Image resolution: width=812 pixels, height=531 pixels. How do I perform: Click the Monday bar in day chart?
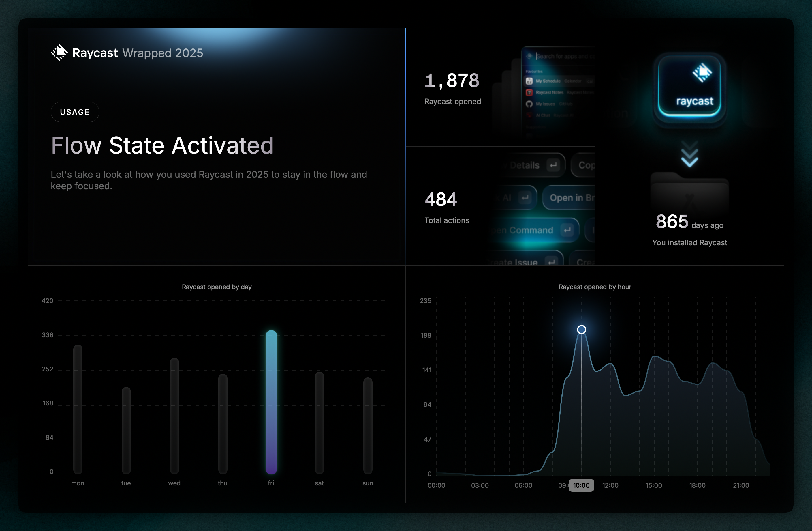pos(78,409)
